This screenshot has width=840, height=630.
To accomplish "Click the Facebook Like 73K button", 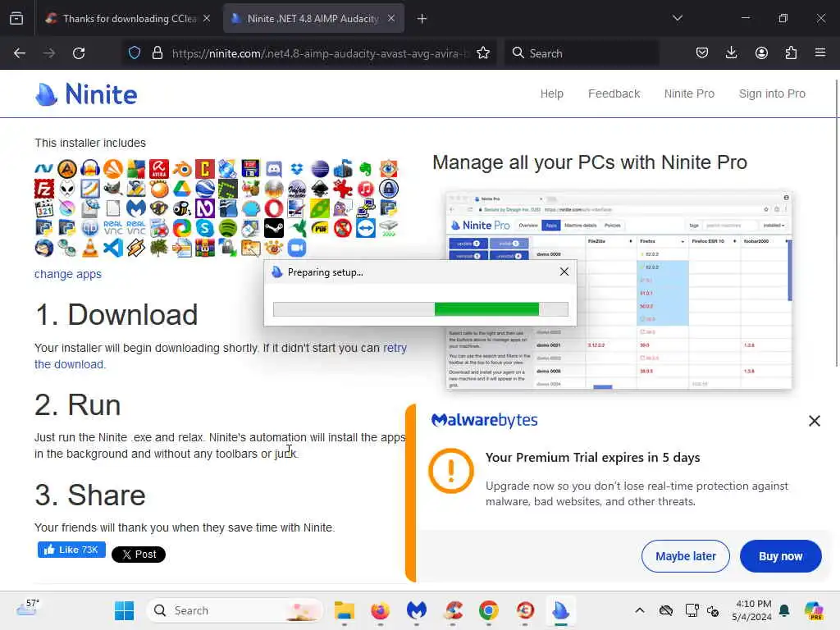I will (x=71, y=550).
